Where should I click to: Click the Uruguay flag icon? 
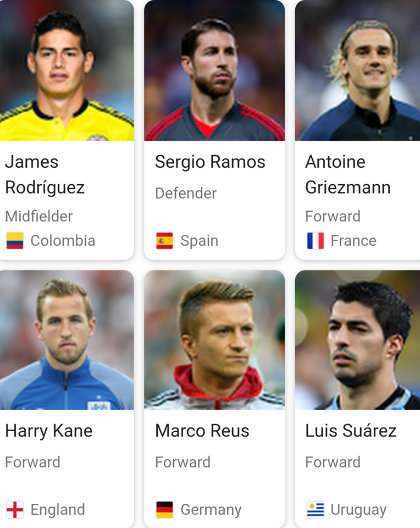[316, 509]
